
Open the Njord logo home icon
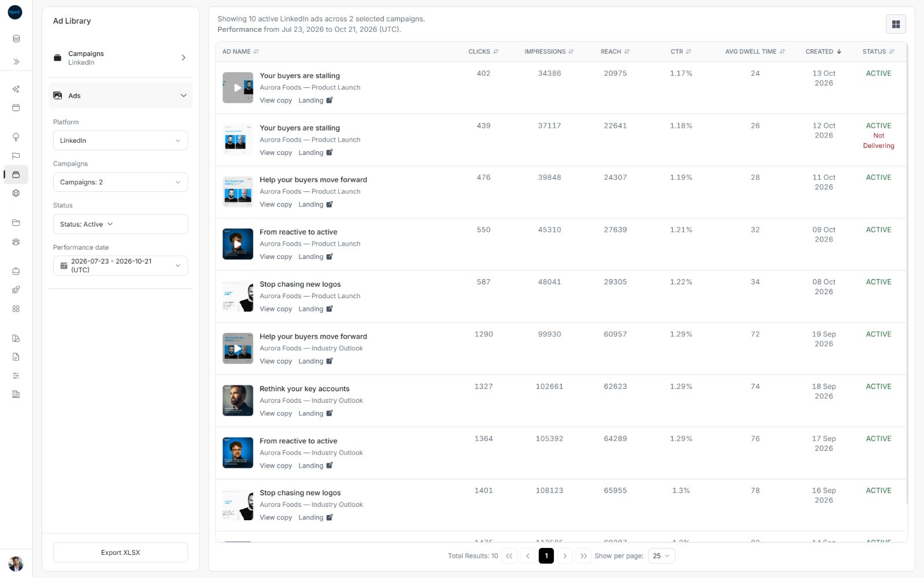pos(15,12)
